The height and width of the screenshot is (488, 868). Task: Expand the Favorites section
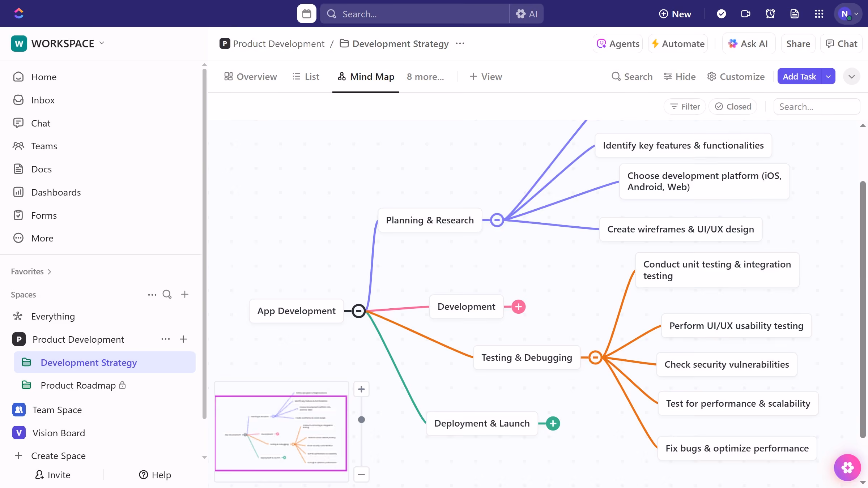coord(31,271)
